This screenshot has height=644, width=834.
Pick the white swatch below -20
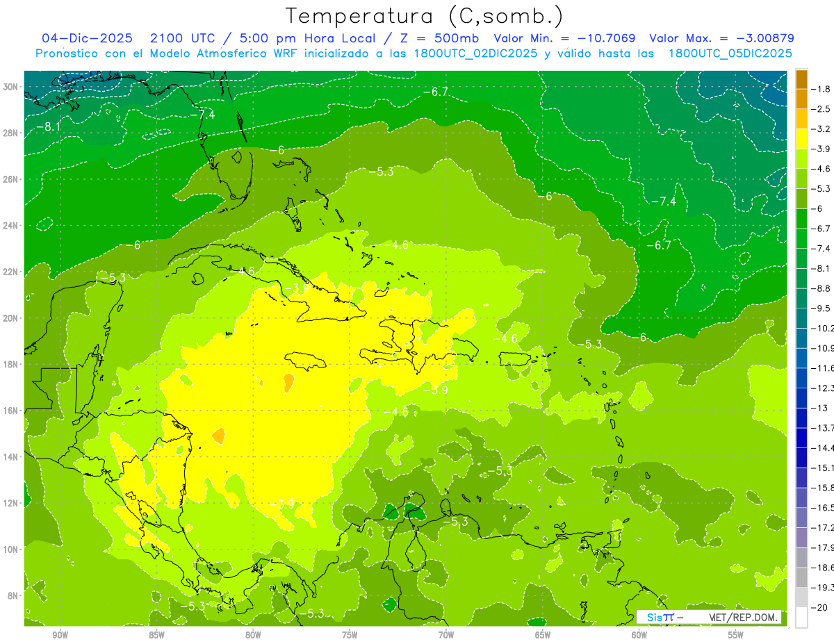[x=801, y=618]
